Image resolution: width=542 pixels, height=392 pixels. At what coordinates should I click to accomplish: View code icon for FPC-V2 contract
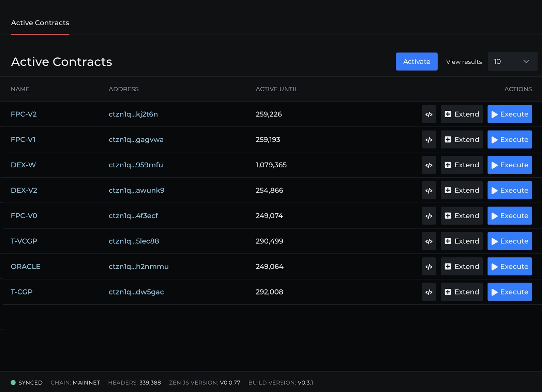[428, 114]
